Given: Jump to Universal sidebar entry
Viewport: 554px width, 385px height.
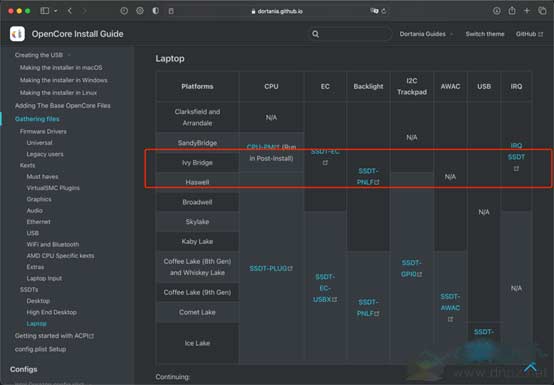Looking at the screenshot, I should (40, 143).
